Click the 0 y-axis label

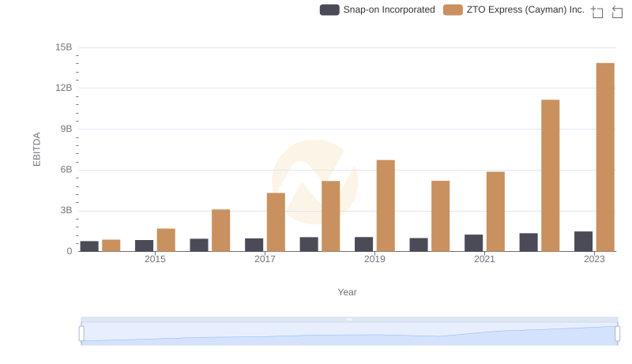70,251
